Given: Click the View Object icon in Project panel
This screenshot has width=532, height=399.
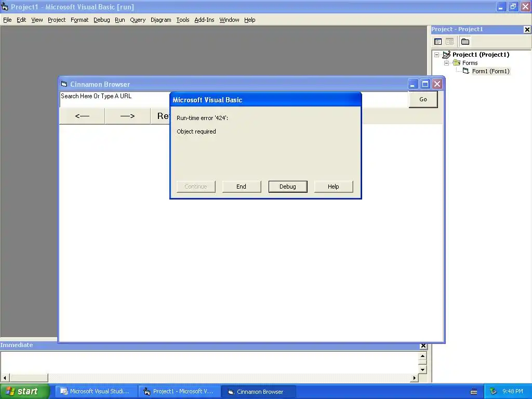Looking at the screenshot, I should click(449, 42).
